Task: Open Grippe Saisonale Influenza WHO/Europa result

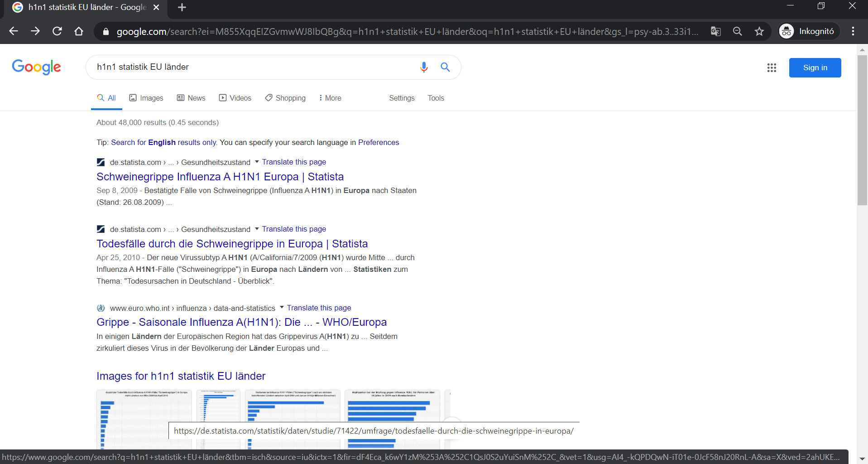Action: [241, 322]
